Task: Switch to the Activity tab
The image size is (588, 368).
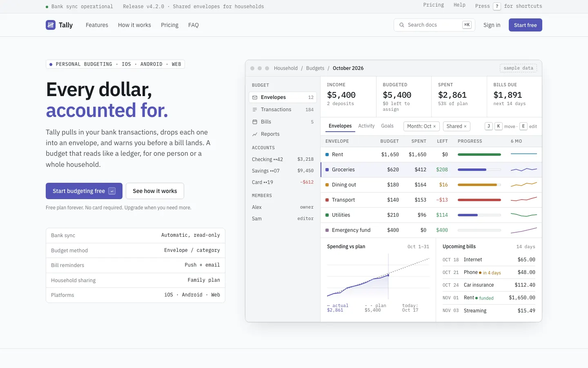Action: click(x=366, y=126)
